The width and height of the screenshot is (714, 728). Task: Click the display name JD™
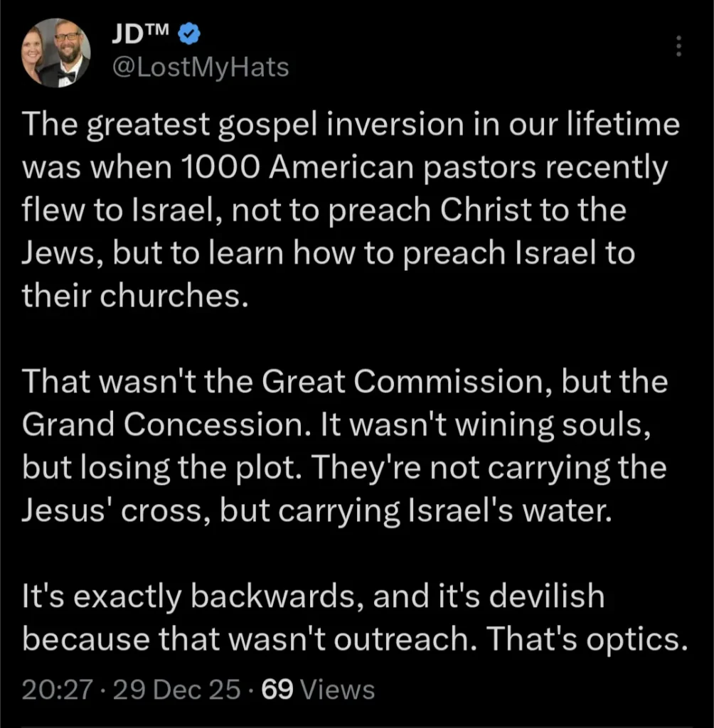(x=141, y=33)
